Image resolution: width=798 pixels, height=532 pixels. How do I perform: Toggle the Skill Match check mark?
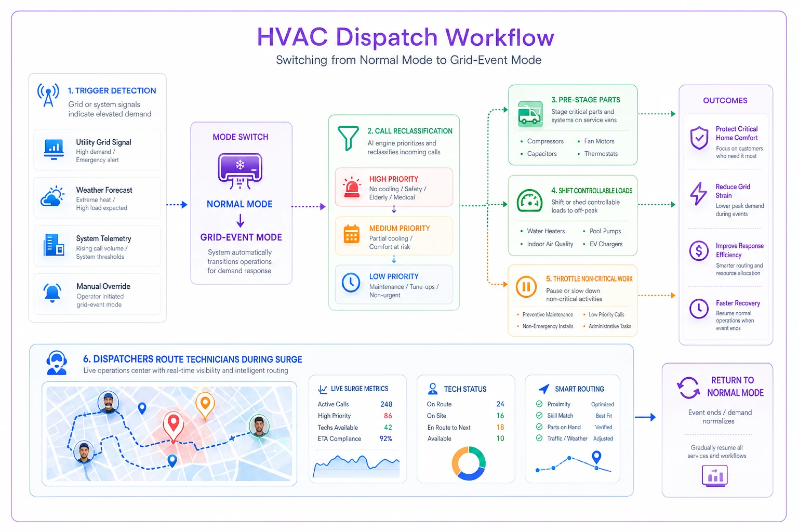[539, 416]
